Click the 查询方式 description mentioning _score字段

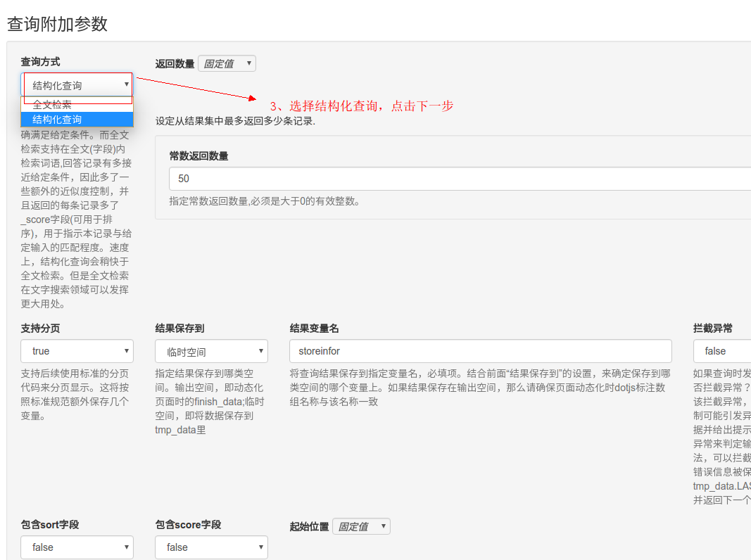pyautogui.click(x=76, y=219)
